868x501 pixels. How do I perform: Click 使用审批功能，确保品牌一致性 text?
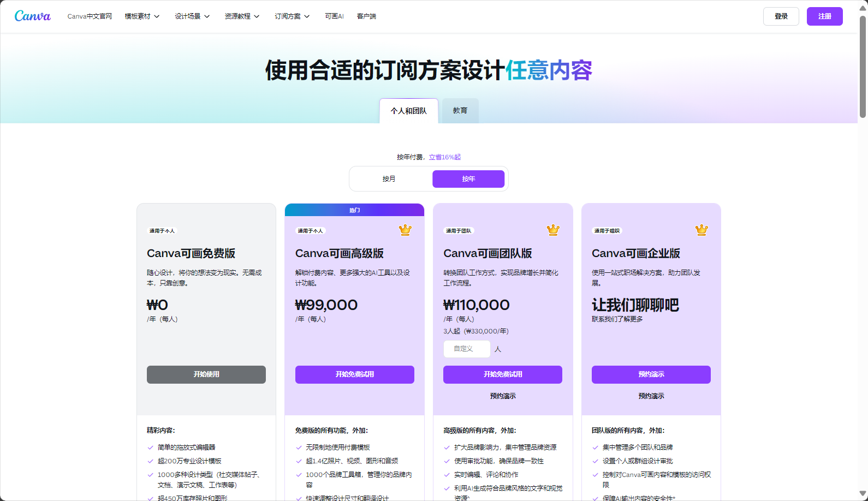coord(499,461)
